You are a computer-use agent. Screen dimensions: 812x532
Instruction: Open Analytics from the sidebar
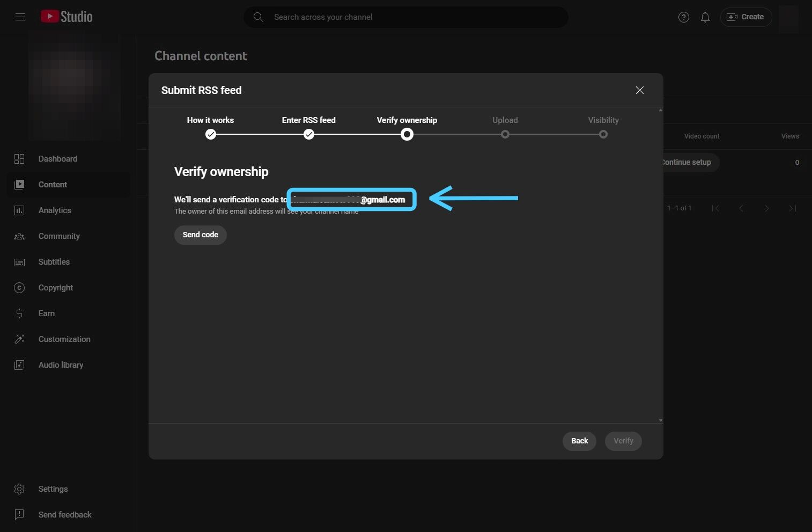(x=55, y=210)
